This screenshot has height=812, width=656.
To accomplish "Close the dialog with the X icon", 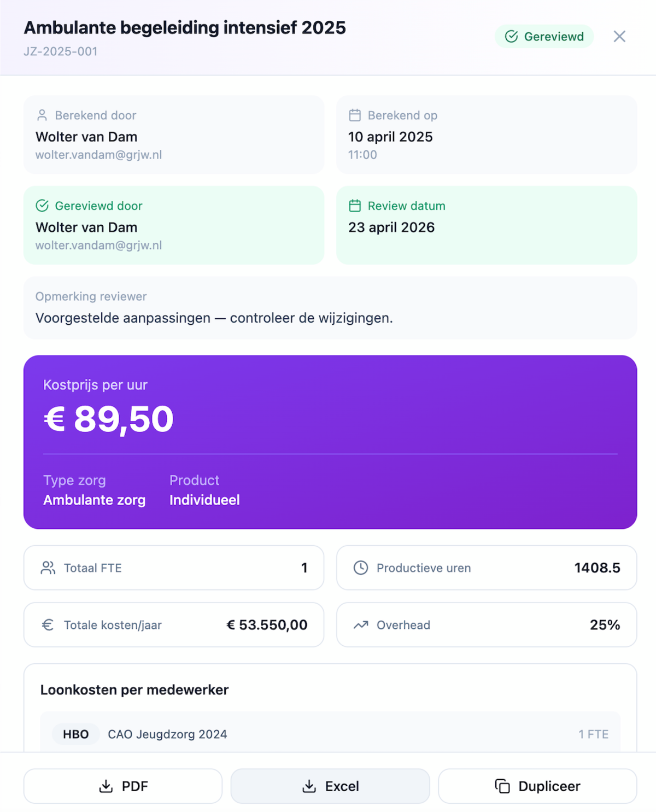I will click(x=619, y=37).
